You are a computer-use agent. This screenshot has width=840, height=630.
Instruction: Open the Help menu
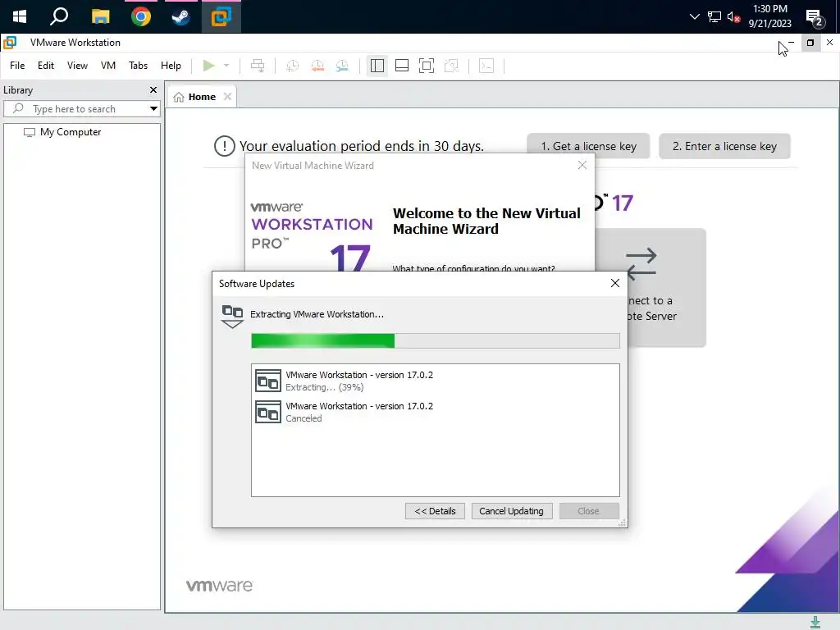(171, 66)
